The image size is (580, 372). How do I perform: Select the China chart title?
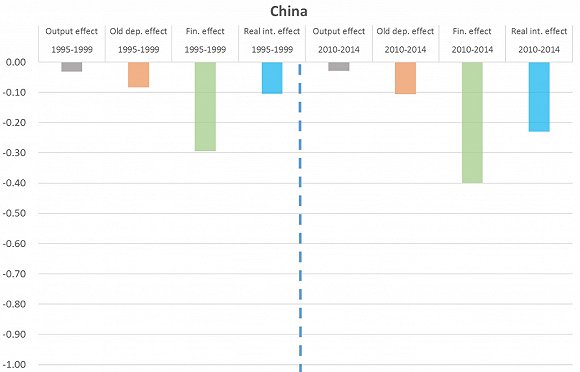tap(289, 11)
